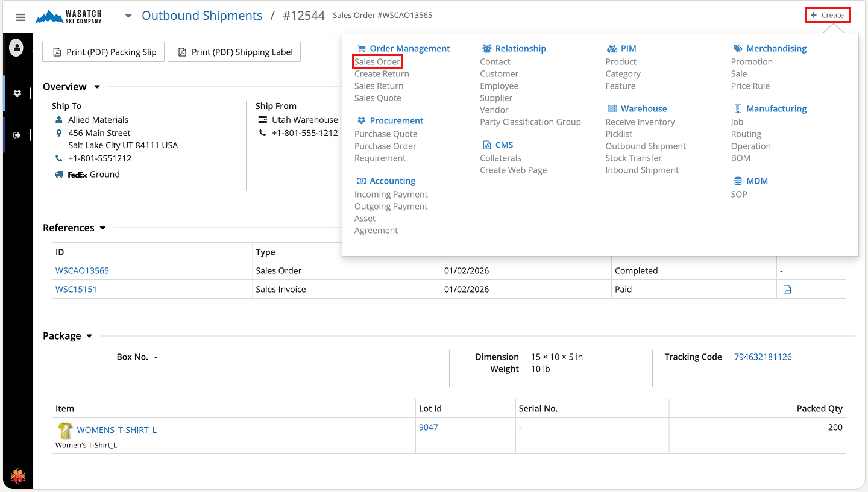Collapse the Overview section
Image resolution: width=868 pixels, height=492 pixels.
pos(98,87)
